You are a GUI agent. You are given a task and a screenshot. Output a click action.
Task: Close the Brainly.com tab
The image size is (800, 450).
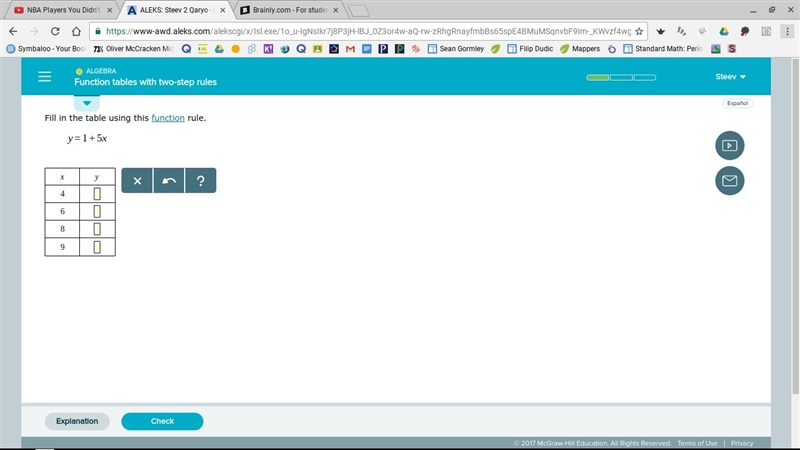[336, 10]
